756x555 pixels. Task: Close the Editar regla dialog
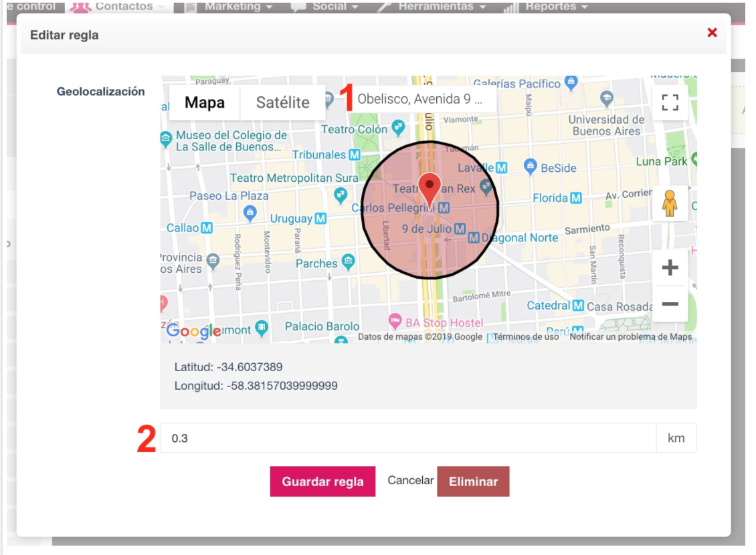click(x=712, y=33)
